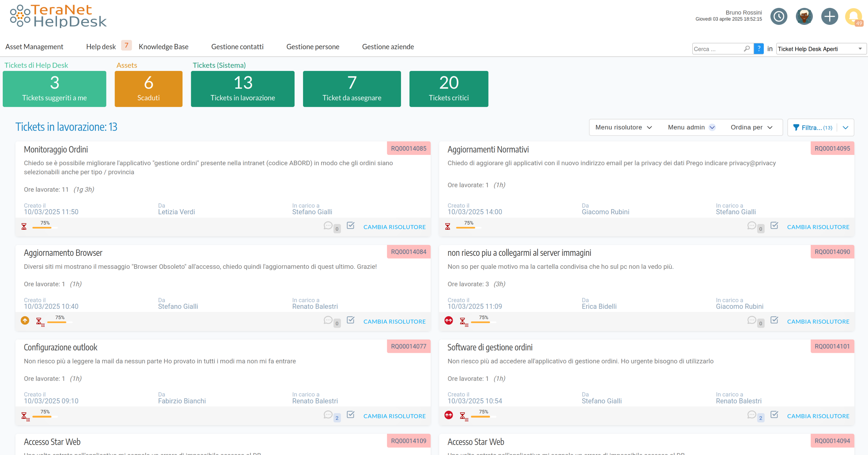Open the Help desk menu
This screenshot has width=868, height=455.
pos(101,47)
